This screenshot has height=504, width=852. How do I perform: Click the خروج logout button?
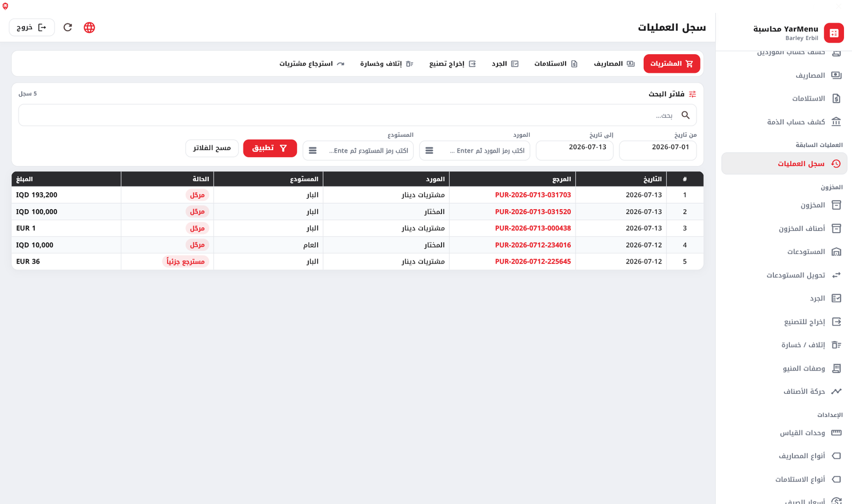[31, 27]
